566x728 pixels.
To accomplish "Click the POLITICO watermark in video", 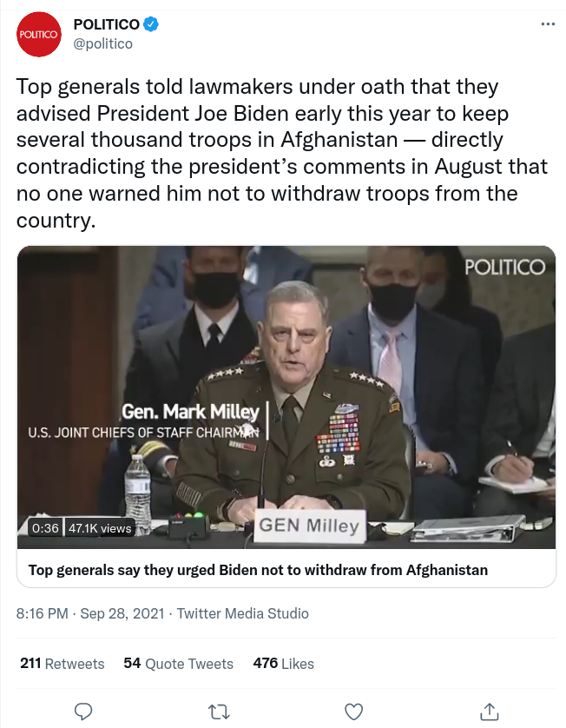I will tap(504, 267).
